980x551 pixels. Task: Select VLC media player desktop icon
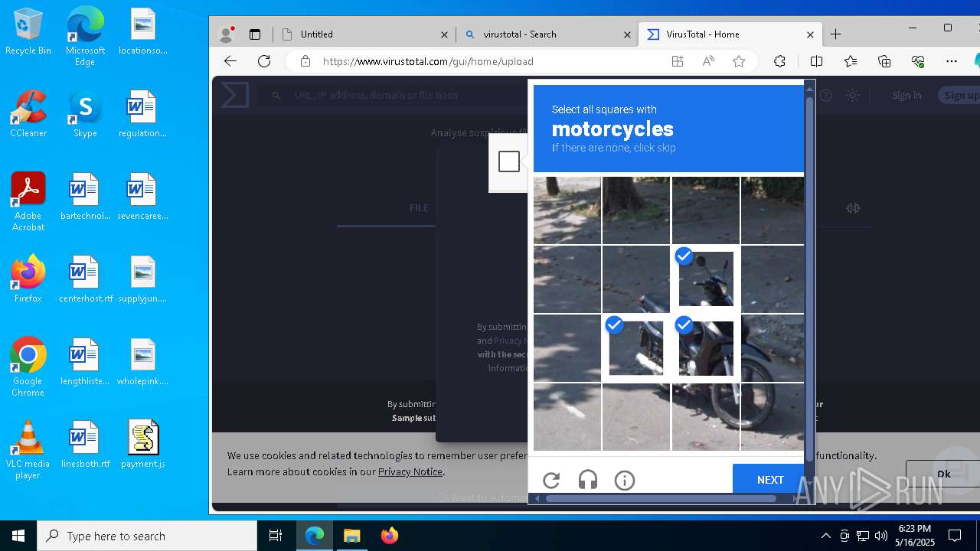pyautogui.click(x=28, y=450)
